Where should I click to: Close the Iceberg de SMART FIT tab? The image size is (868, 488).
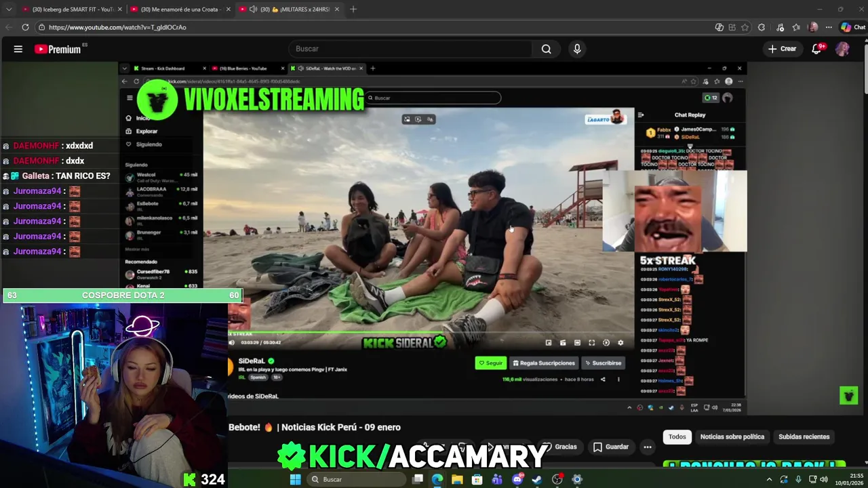click(119, 9)
